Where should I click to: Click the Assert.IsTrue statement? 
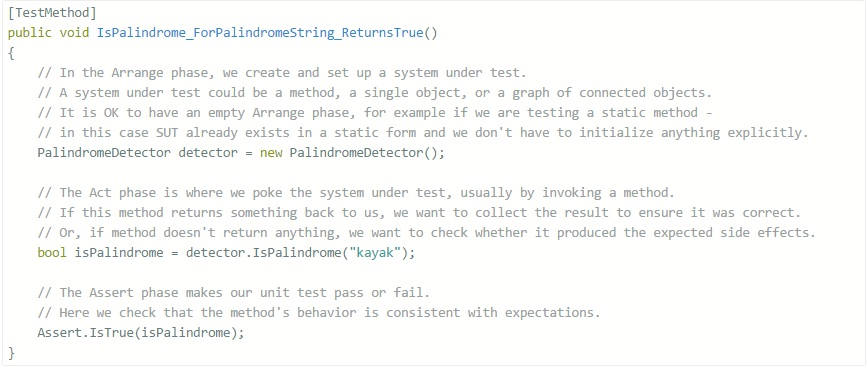(140, 332)
